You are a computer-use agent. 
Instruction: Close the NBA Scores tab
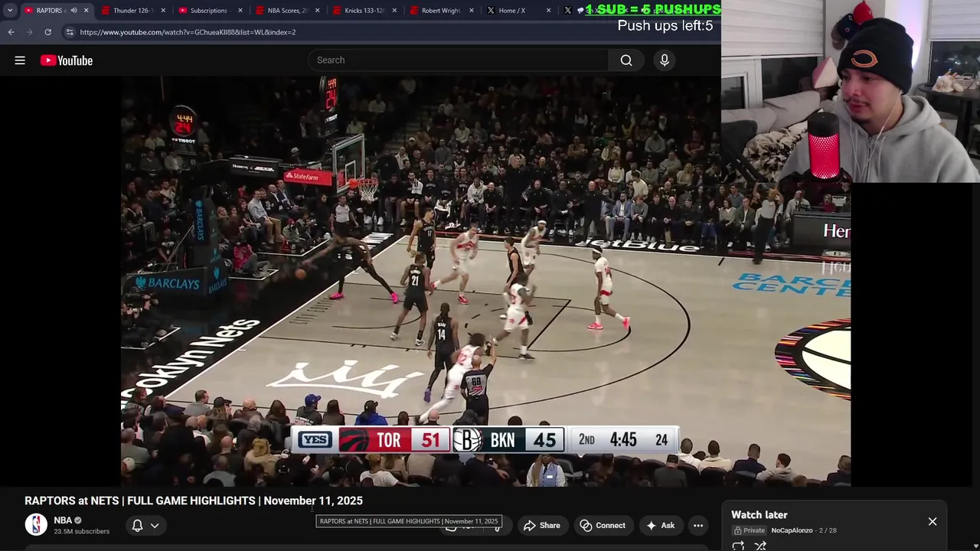318,11
